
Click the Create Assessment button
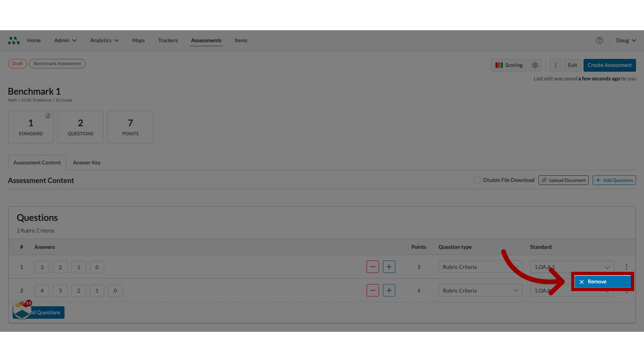pos(609,65)
